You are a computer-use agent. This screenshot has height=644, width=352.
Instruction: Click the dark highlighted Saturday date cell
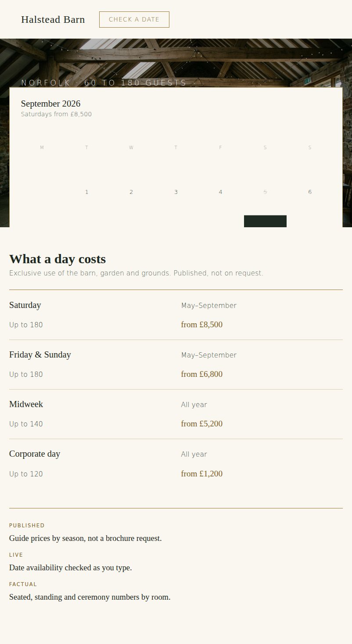click(265, 221)
